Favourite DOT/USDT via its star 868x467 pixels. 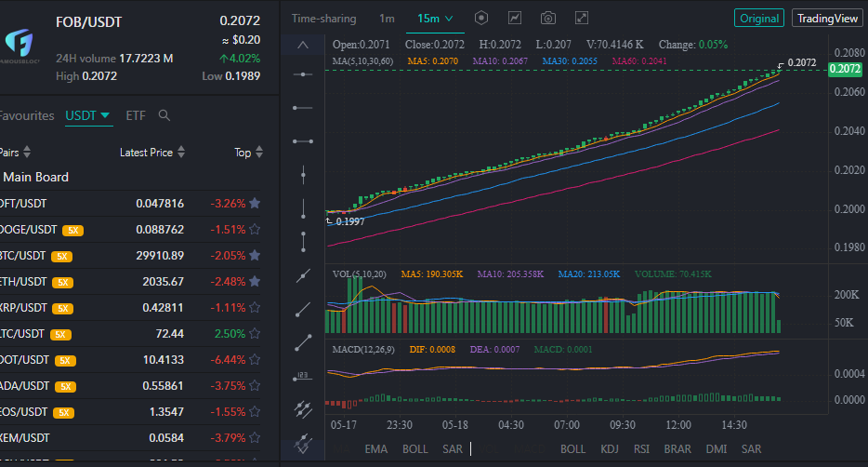pyautogui.click(x=255, y=359)
